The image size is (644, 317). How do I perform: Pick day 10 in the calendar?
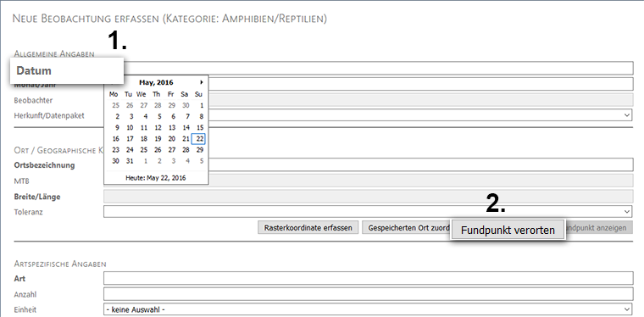click(130, 128)
